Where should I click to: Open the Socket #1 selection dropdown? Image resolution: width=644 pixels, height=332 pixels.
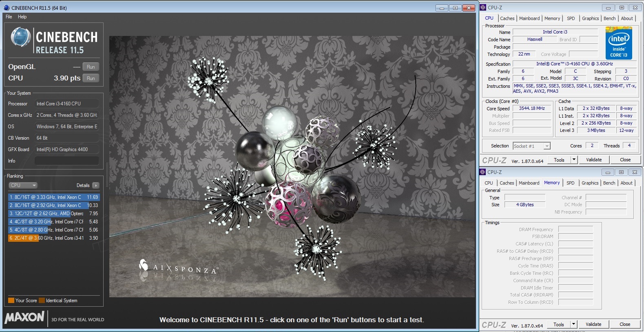[532, 146]
